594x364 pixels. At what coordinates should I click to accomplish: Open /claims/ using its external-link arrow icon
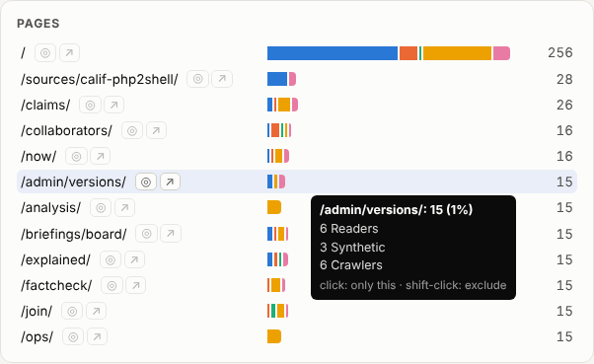pos(114,105)
